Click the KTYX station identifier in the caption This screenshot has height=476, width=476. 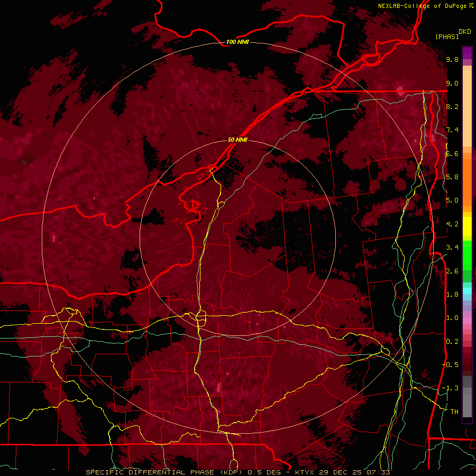[x=305, y=472]
